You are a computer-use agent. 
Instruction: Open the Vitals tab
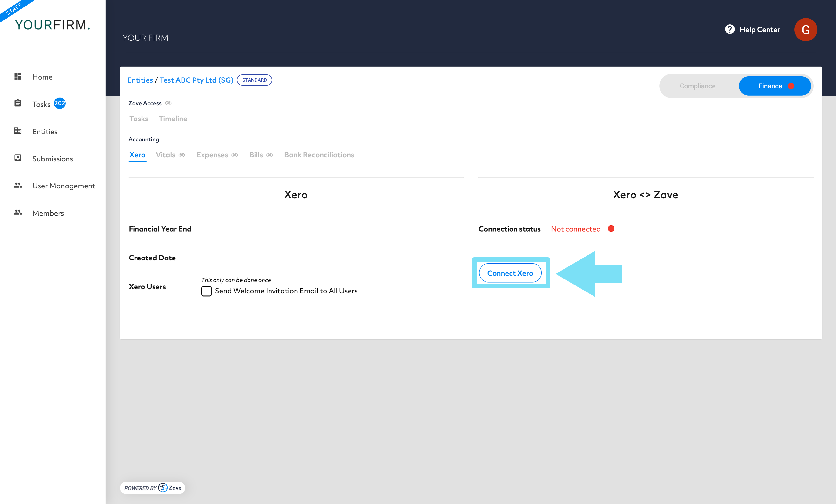tap(166, 155)
